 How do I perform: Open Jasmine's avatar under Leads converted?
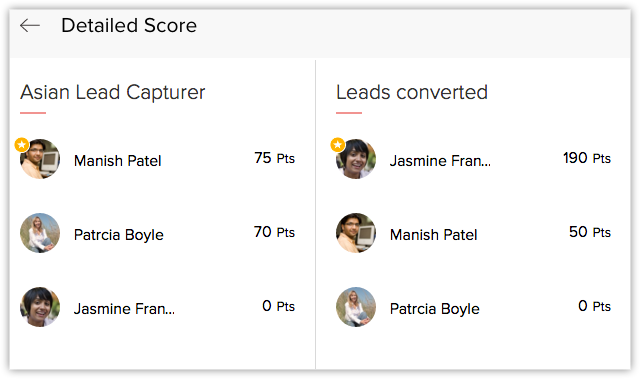pos(356,159)
